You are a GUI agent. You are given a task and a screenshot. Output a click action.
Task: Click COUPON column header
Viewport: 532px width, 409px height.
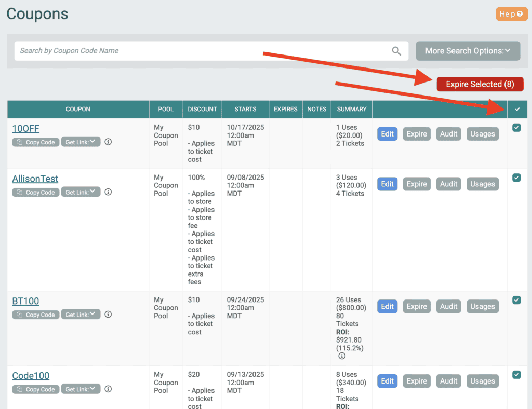(x=78, y=109)
